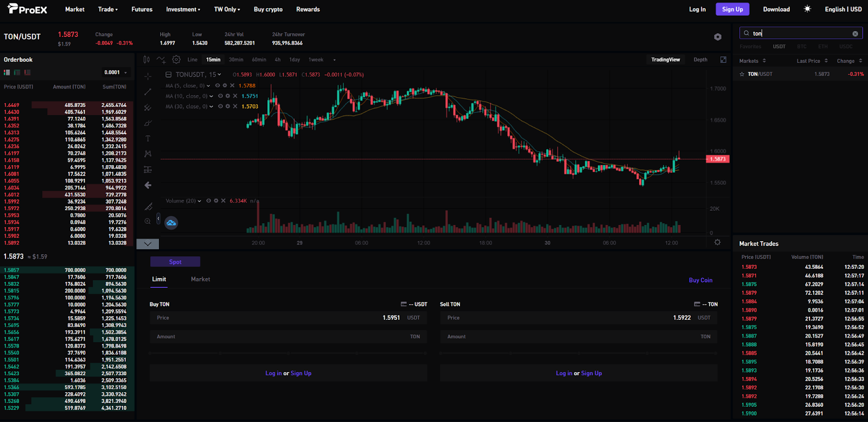Click the back arrow in drawing toolbar

tap(148, 185)
